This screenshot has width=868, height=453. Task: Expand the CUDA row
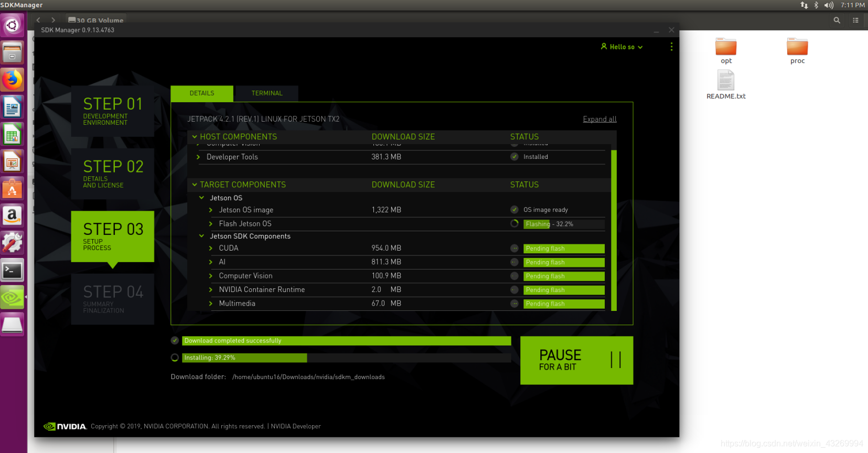coord(211,249)
